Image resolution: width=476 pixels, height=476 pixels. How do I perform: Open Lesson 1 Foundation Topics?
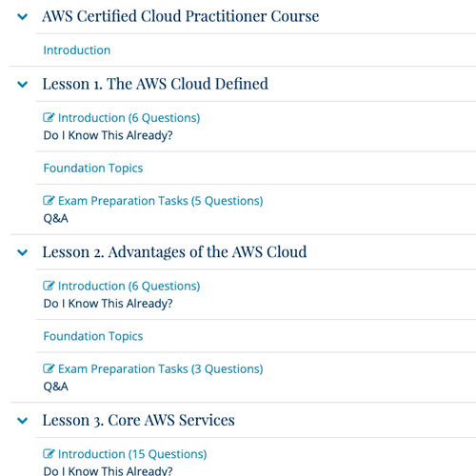point(93,169)
